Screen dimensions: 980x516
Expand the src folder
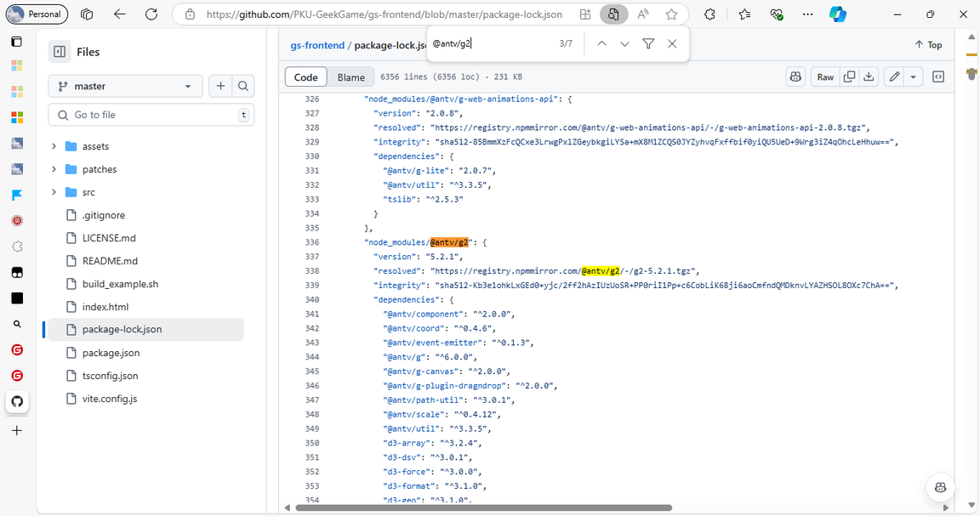click(54, 192)
